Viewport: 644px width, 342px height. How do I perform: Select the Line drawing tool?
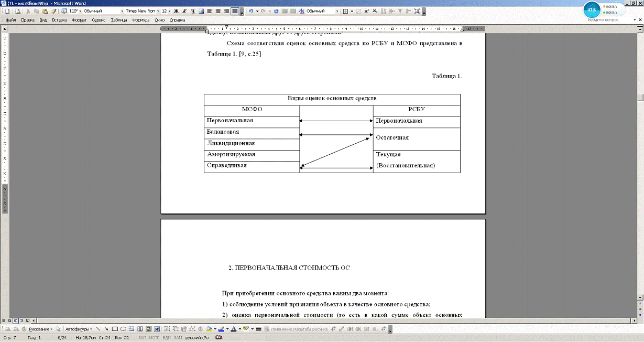[98, 329]
